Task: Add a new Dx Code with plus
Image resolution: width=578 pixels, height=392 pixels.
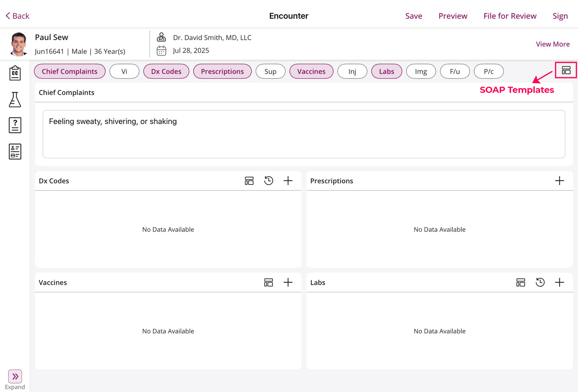Action: [288, 181]
